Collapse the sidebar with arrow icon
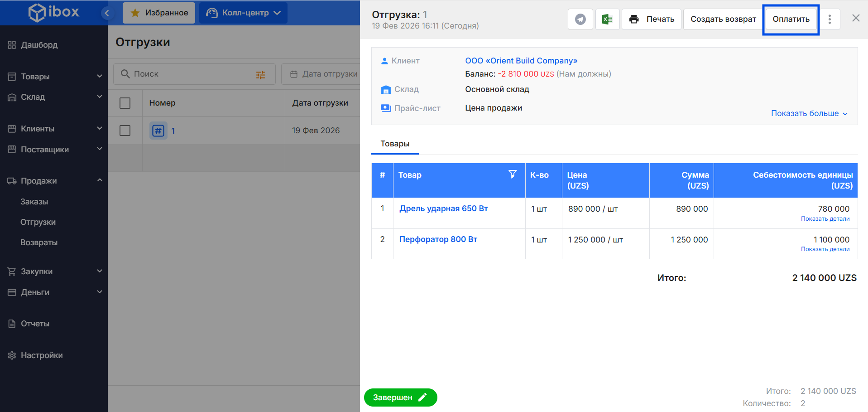Viewport: 868px width, 412px height. (107, 13)
